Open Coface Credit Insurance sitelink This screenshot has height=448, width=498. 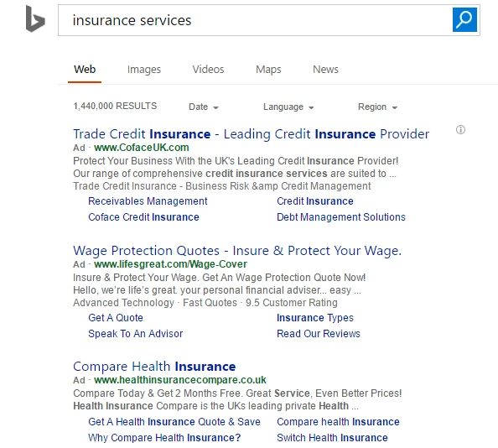[x=143, y=217]
